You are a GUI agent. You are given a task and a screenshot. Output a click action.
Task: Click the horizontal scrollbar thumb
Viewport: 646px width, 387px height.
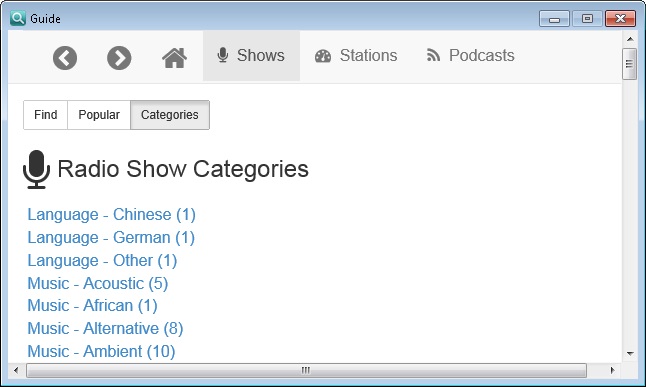[x=306, y=370]
